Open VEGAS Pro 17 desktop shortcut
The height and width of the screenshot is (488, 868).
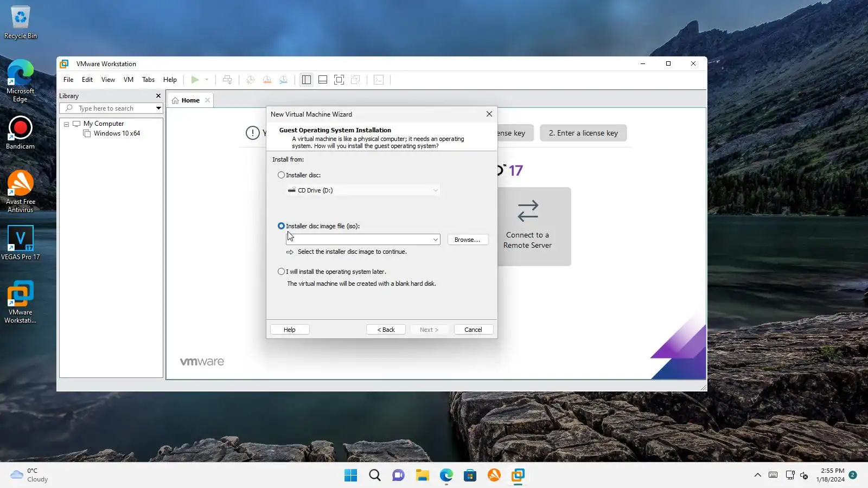click(x=21, y=243)
